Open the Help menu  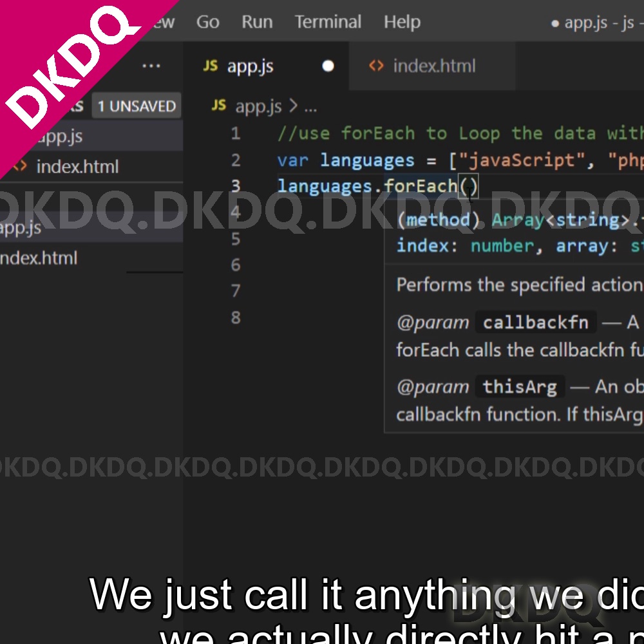(x=402, y=22)
